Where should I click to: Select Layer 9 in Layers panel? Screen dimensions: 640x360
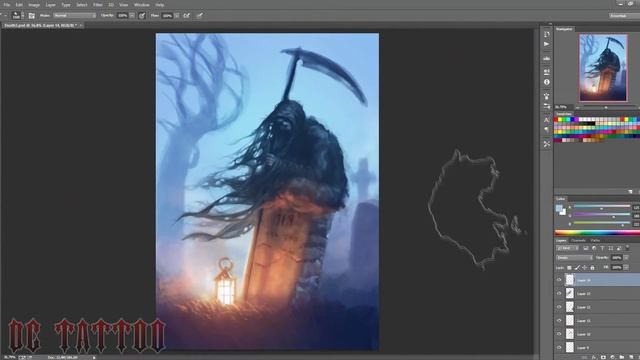pos(597,347)
